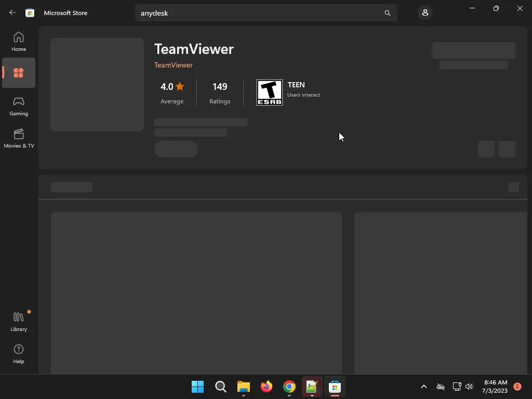This screenshot has width=532, height=399.
Task: Open the clock showing 8:46 AM
Action: point(495,387)
